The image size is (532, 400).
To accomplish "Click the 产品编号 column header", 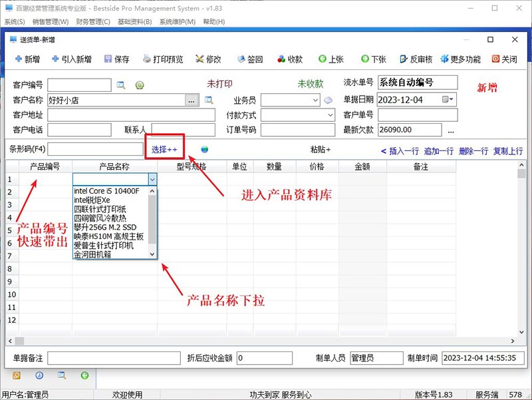I will 45,166.
